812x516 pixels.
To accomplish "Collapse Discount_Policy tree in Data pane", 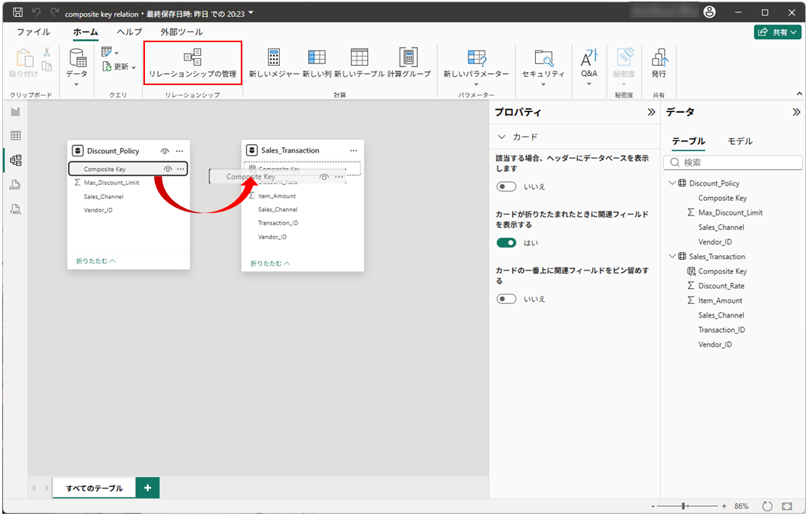I will (672, 183).
